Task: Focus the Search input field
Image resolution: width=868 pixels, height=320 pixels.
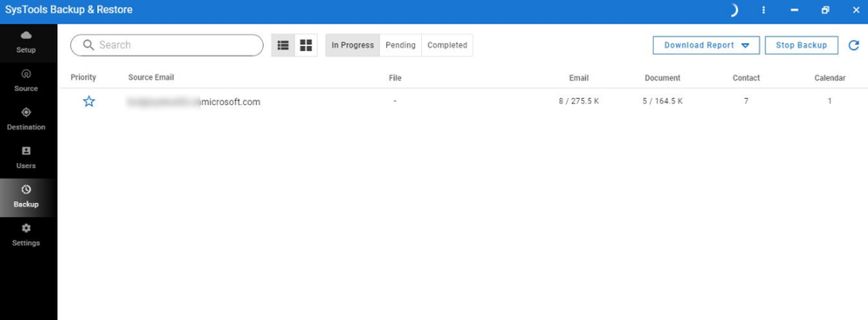Action: [x=167, y=45]
